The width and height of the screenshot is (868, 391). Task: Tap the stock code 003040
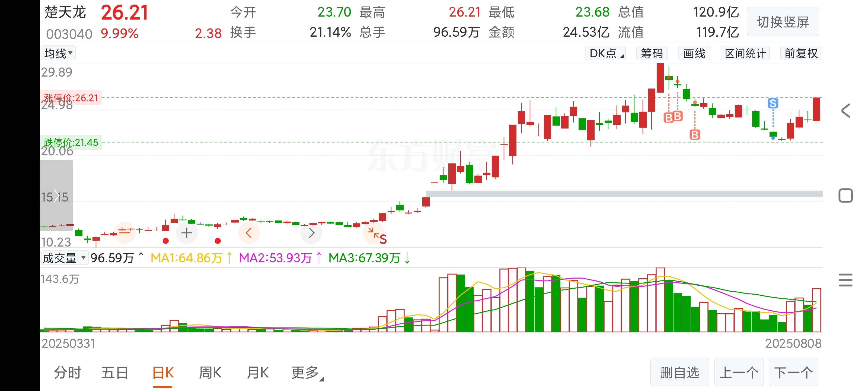[x=69, y=34]
